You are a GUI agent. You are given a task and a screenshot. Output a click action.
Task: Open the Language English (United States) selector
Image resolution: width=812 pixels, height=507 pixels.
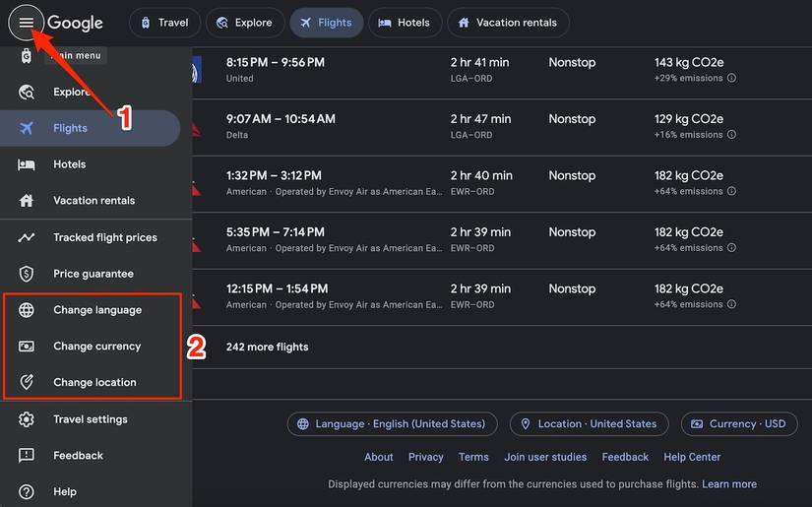pyautogui.click(x=390, y=424)
